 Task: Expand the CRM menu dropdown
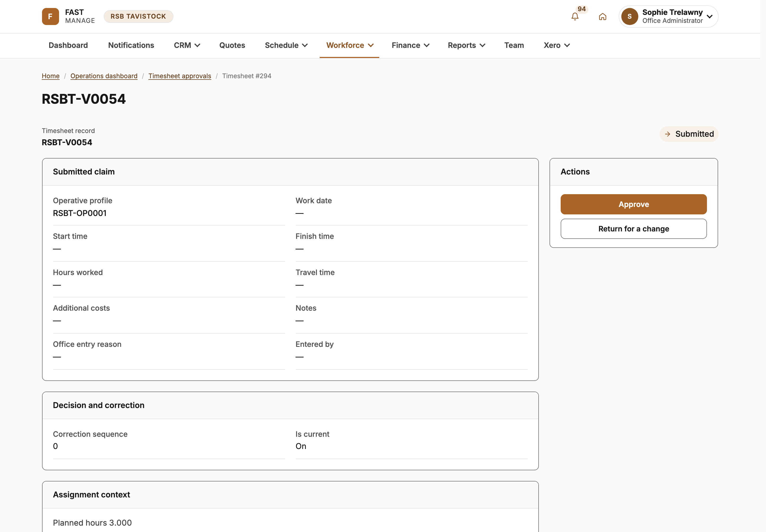187,45
